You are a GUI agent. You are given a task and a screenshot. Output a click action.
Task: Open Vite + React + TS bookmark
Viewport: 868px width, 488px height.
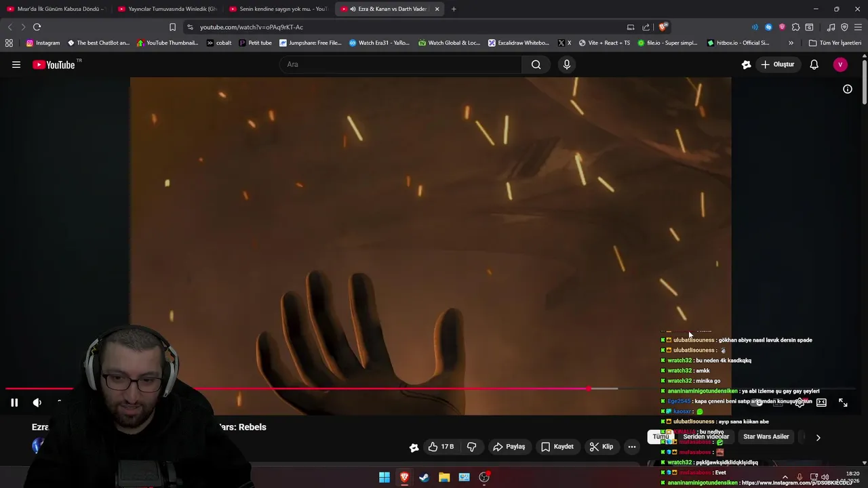coord(604,43)
